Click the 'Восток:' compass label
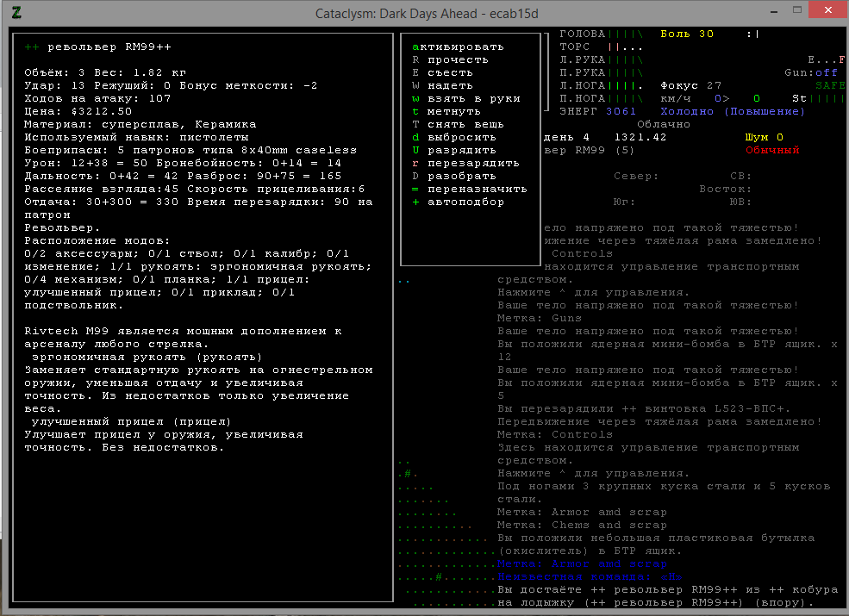This screenshot has height=616, width=849. point(725,190)
